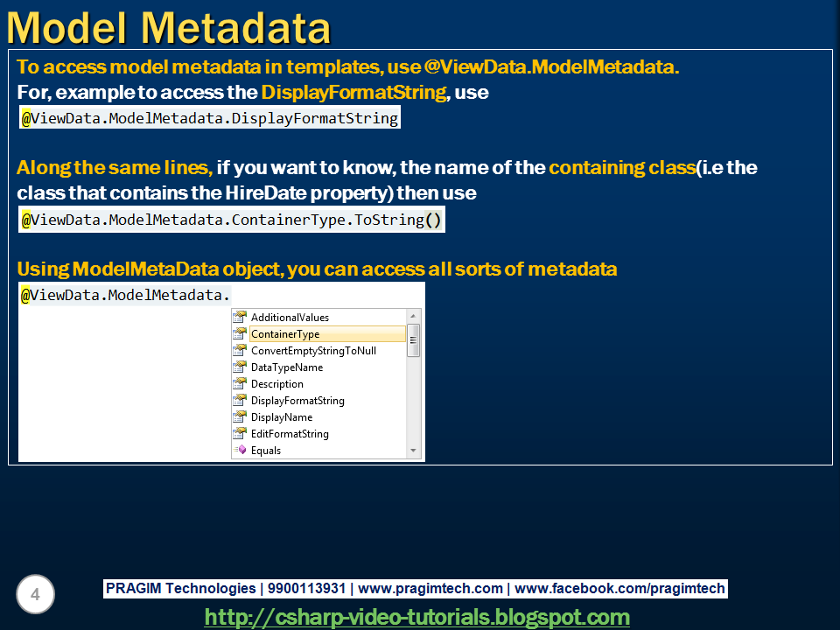
Task: Click the phone number 9900113931
Action: coord(306,588)
